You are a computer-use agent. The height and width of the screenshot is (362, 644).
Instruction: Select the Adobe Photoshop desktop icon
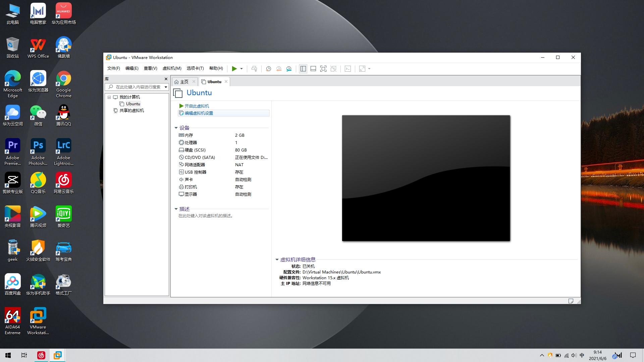tap(38, 152)
